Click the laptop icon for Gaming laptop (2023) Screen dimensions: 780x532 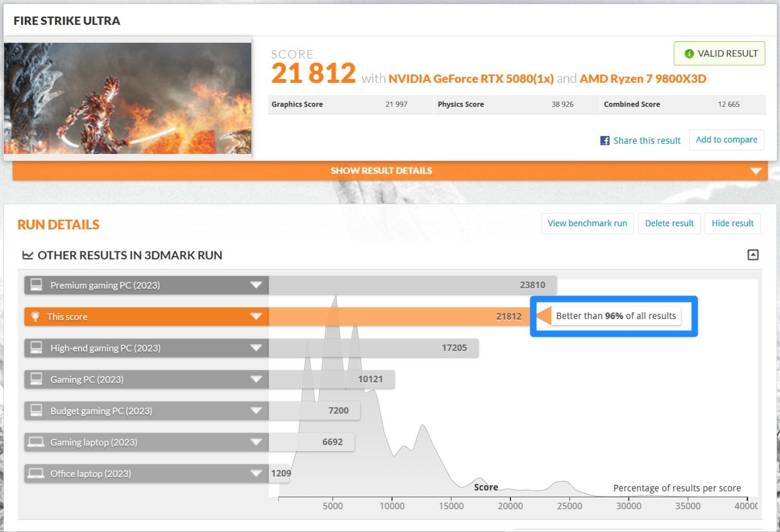click(x=36, y=442)
